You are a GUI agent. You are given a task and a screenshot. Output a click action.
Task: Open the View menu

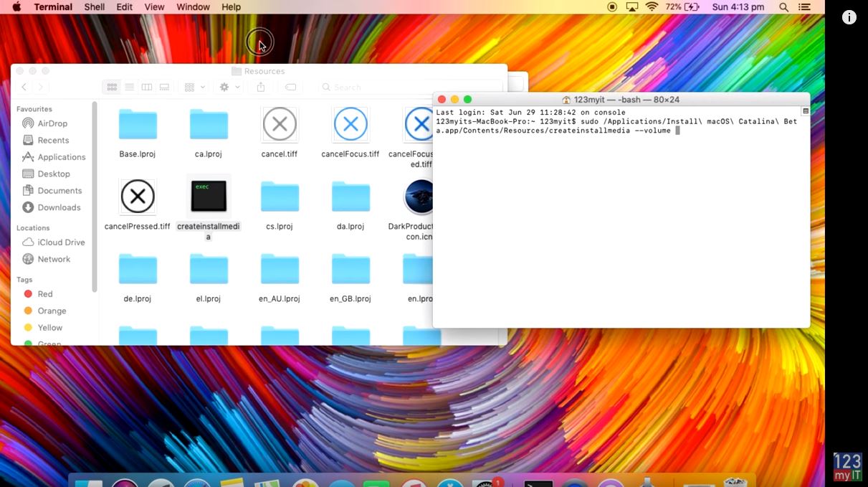coord(154,7)
